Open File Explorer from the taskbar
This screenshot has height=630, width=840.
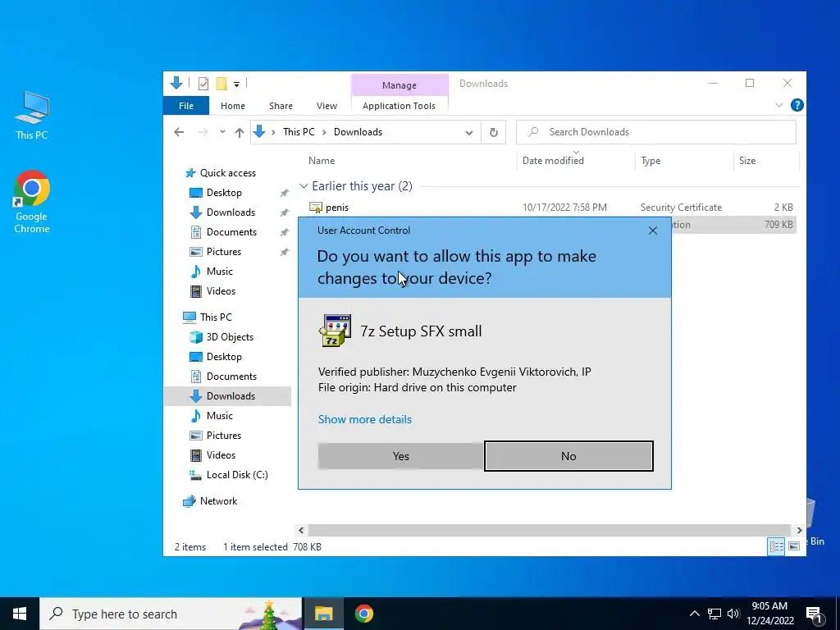coord(323,614)
